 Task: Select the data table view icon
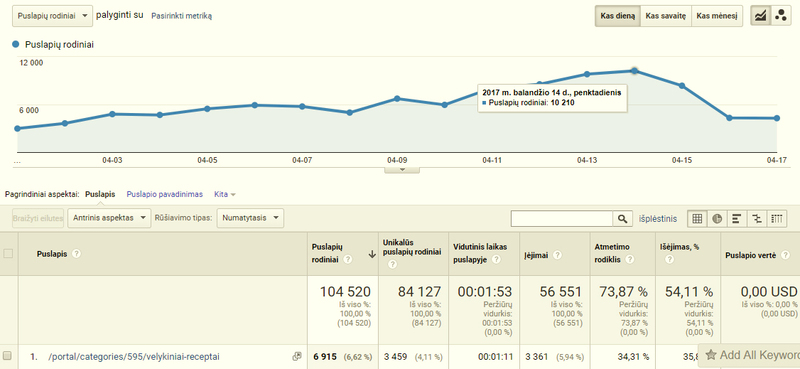click(x=697, y=219)
